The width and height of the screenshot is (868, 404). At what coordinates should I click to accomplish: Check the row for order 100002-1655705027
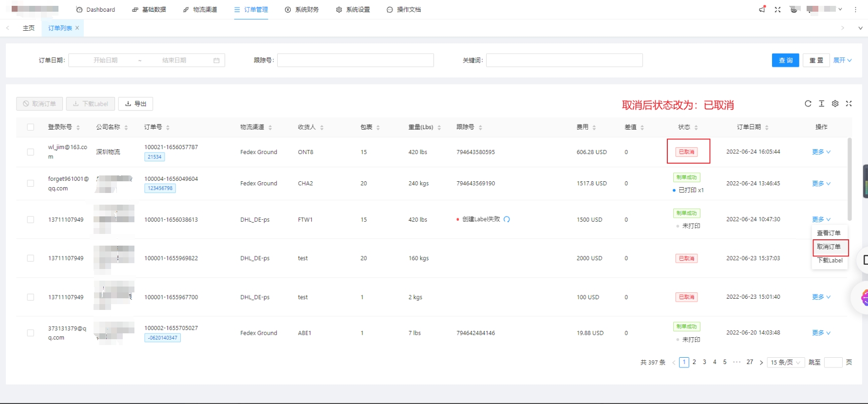[31, 333]
